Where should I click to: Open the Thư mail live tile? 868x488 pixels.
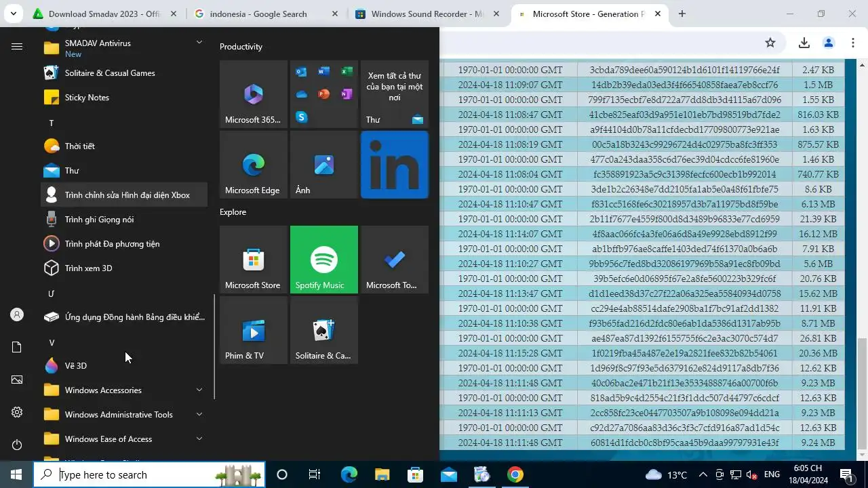[x=395, y=94]
